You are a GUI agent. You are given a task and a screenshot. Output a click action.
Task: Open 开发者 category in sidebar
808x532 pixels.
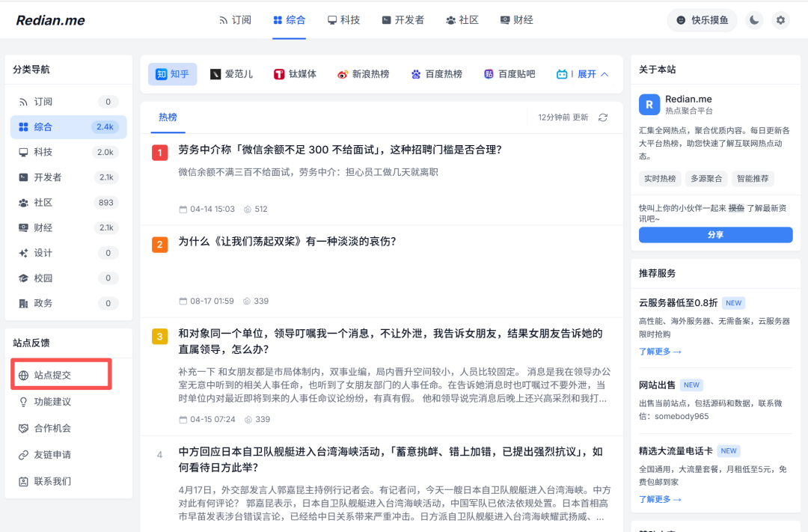pyautogui.click(x=69, y=177)
